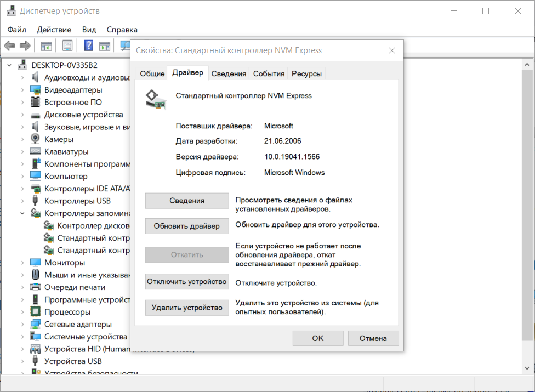Click the Системные устройства icon
This screenshot has width=535, height=392.
[36, 336]
